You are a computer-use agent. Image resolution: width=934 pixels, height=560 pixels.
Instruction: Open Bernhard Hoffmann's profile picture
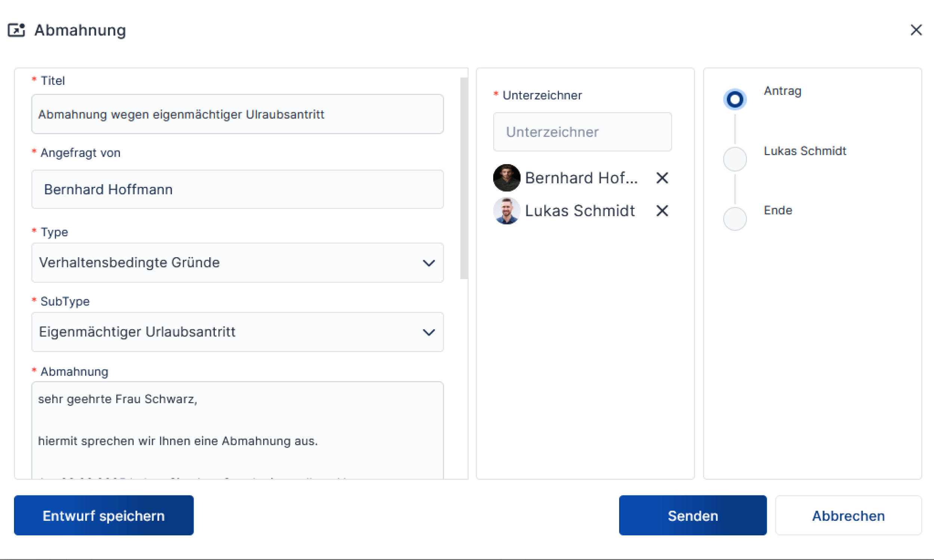click(506, 178)
